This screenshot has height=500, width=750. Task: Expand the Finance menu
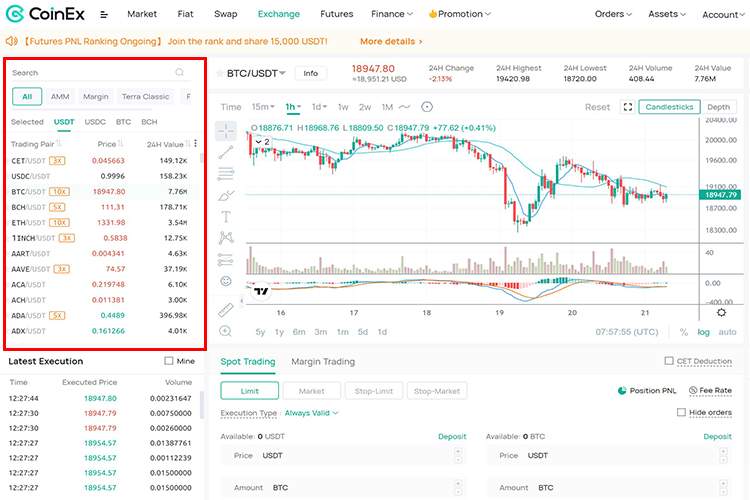[392, 14]
